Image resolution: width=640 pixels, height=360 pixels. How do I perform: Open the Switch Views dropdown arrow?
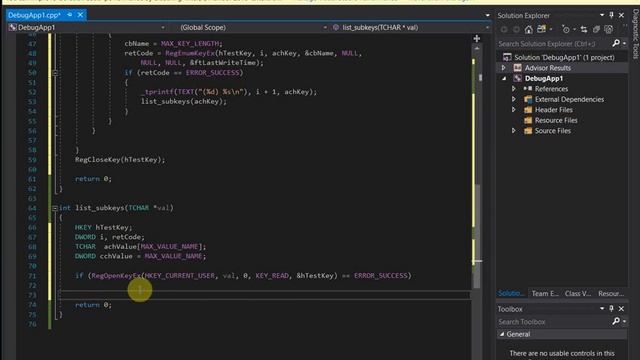tap(551, 29)
